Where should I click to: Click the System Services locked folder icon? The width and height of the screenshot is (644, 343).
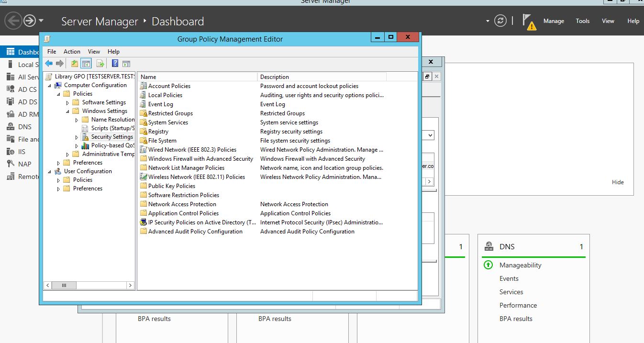144,122
